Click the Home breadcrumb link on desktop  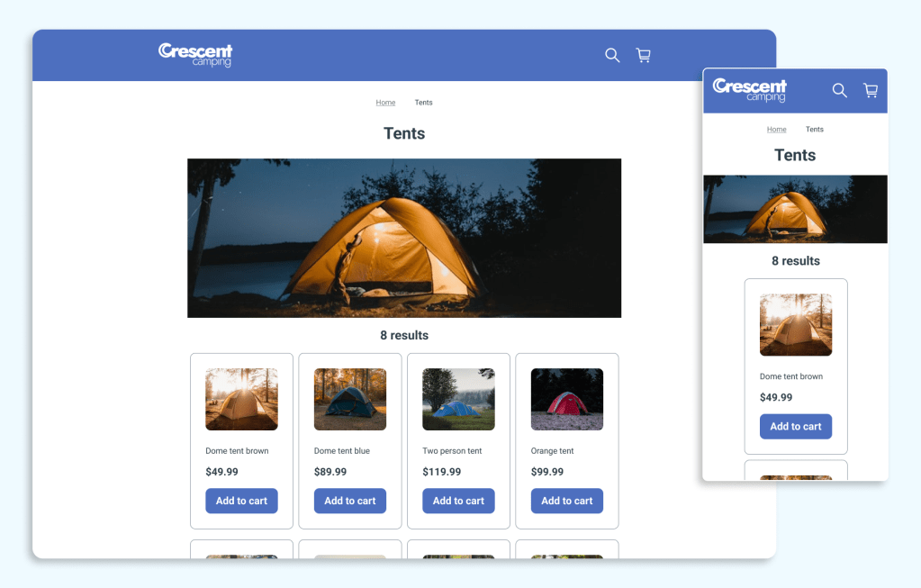(385, 103)
